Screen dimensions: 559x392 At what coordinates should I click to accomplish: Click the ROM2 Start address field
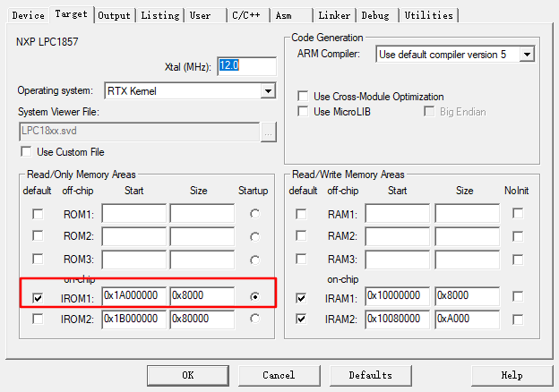coord(134,237)
